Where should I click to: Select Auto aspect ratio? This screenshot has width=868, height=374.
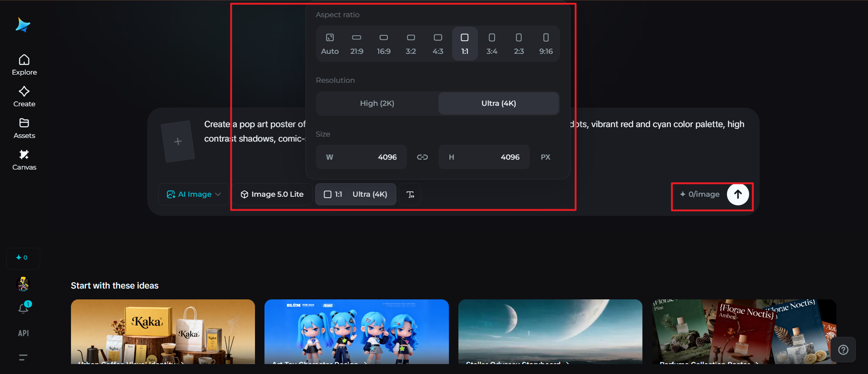[330, 43]
